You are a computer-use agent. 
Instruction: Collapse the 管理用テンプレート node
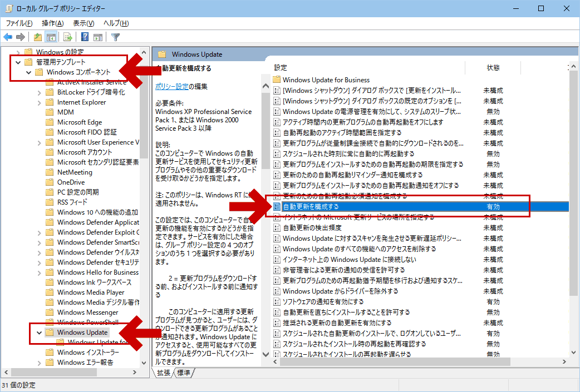(18, 62)
